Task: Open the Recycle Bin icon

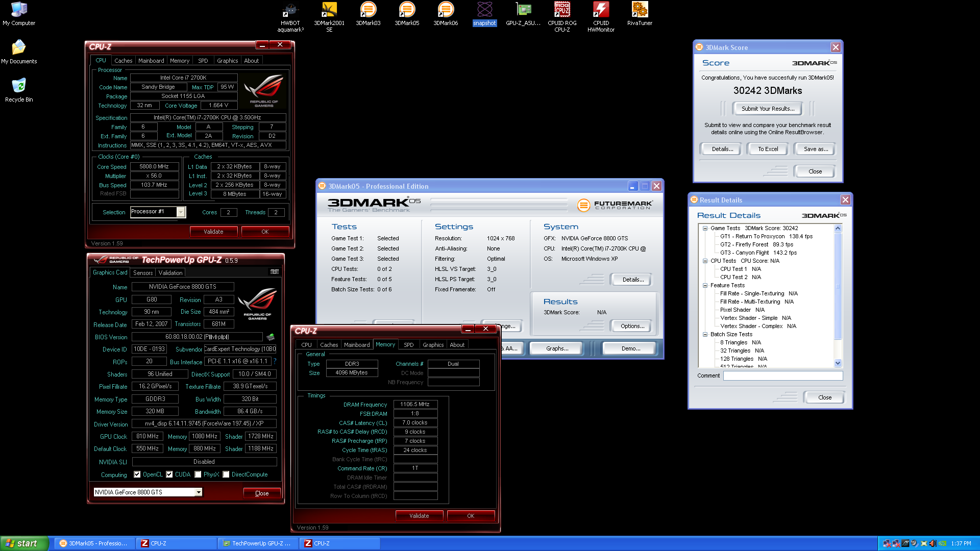Action: tap(19, 90)
